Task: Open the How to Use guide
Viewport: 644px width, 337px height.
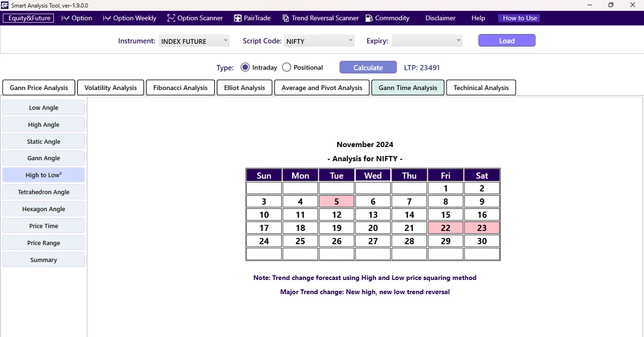Action: (x=519, y=18)
